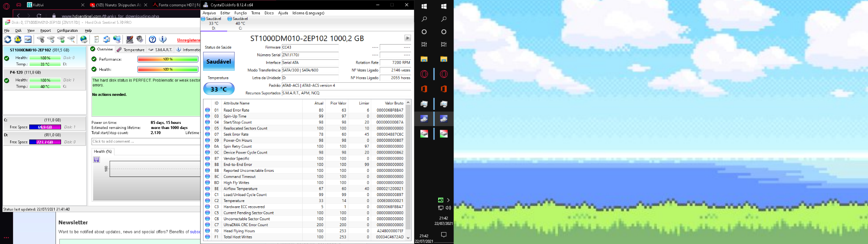Click the Opera logo menu icon in browser
The height and width of the screenshot is (244, 868).
click(6, 6)
